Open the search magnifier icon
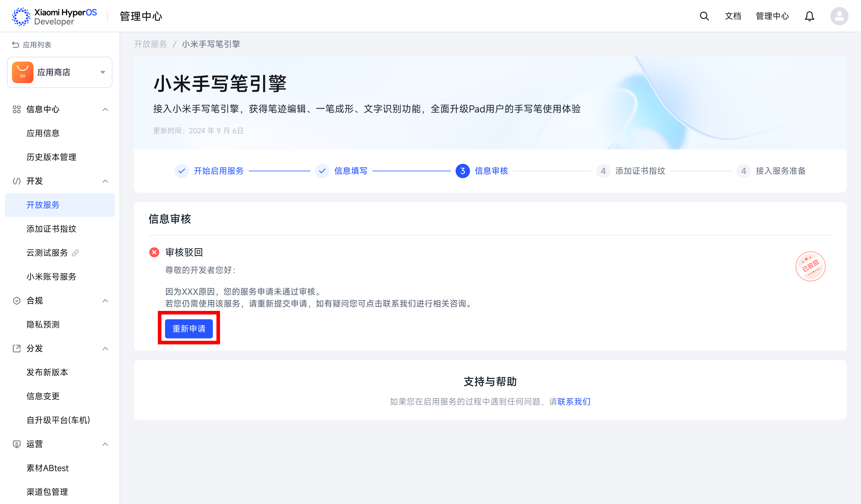 704,16
